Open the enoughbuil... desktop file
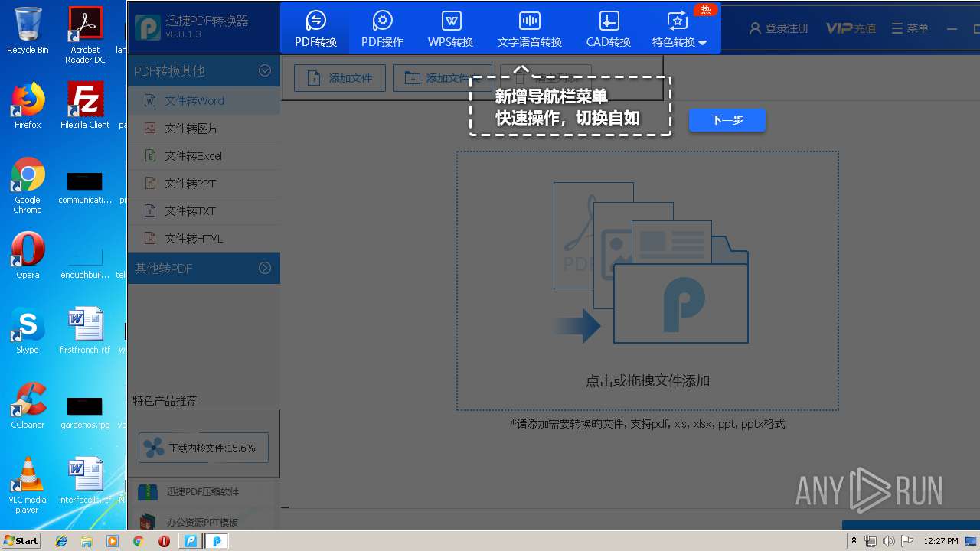 coord(85,262)
